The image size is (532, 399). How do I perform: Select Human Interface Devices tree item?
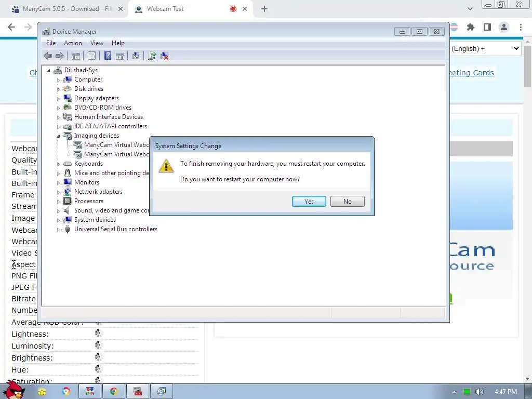tap(109, 117)
